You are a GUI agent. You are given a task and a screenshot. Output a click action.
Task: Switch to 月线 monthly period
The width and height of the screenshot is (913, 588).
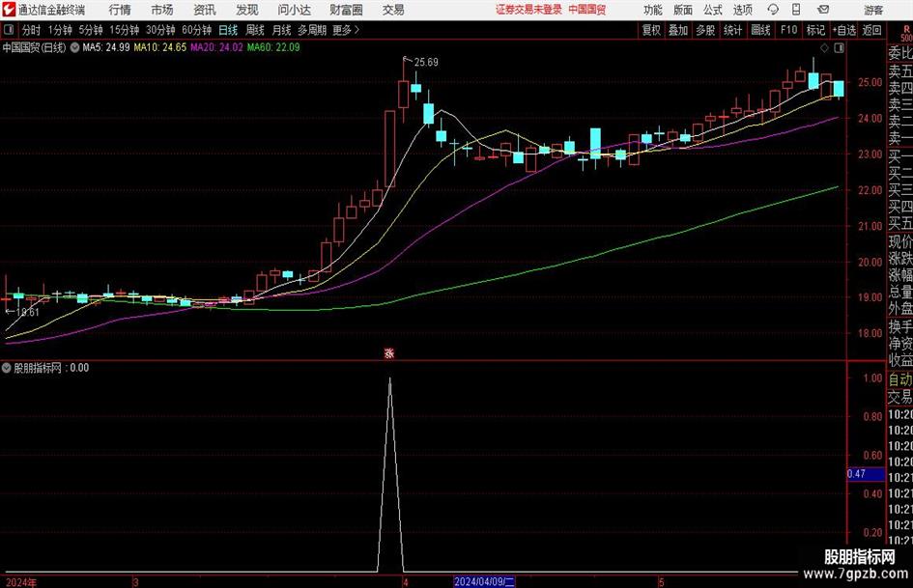pyautogui.click(x=281, y=30)
